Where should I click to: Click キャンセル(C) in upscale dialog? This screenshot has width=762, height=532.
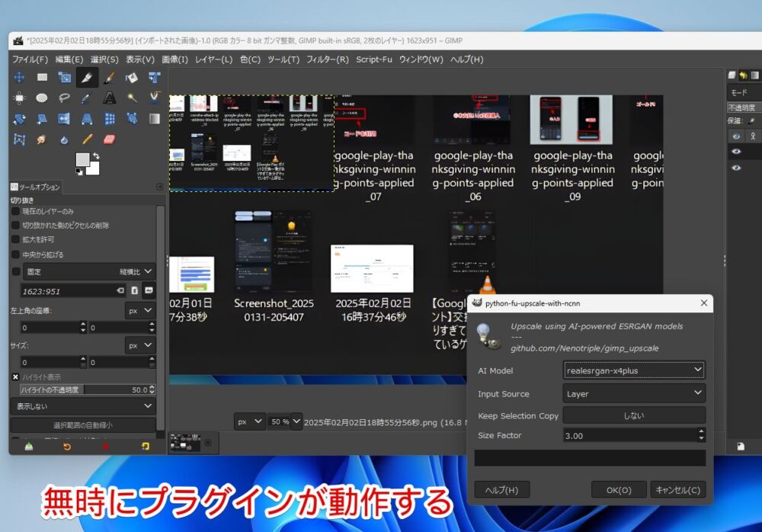click(678, 489)
